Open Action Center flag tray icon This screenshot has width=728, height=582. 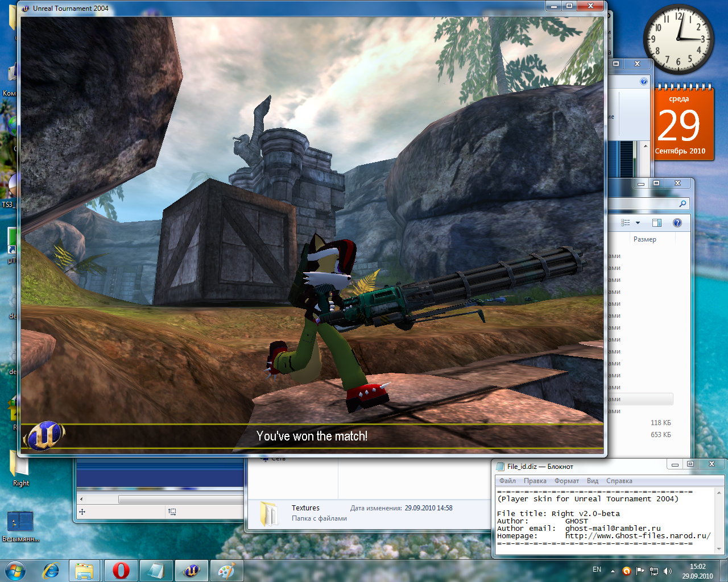640,571
